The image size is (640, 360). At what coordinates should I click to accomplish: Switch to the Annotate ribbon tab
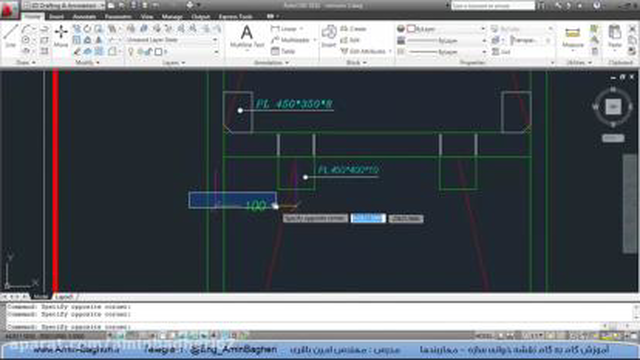pyautogui.click(x=84, y=17)
